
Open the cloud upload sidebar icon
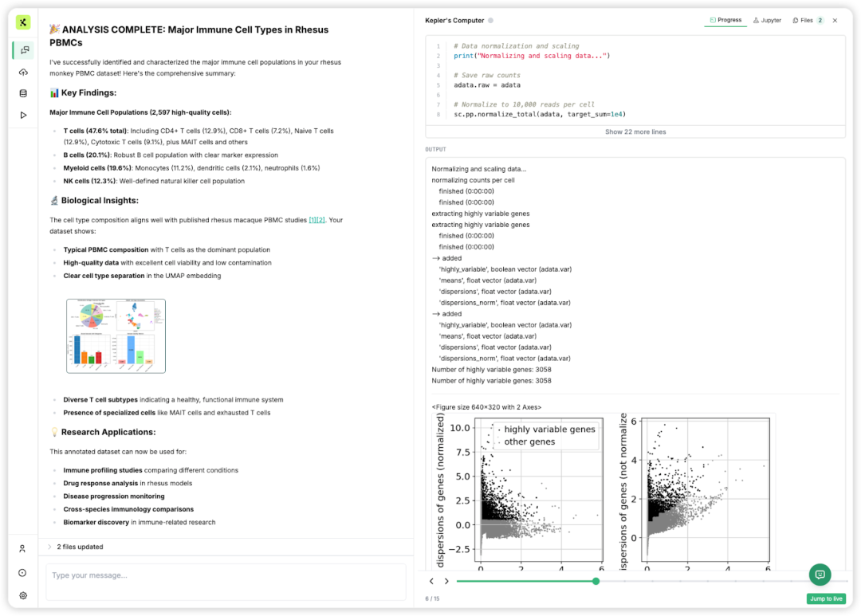pos(23,72)
